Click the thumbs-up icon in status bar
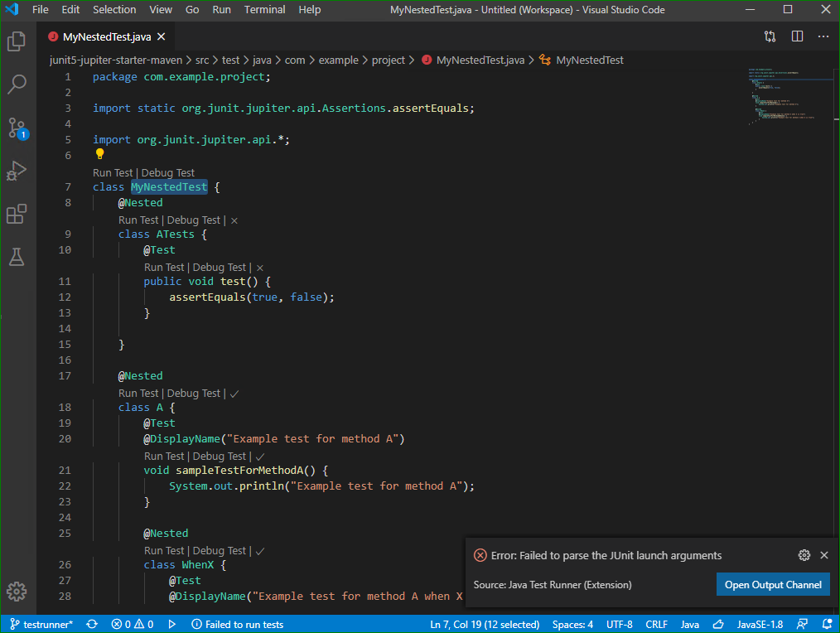Image resolution: width=840 pixels, height=633 pixels. click(718, 625)
